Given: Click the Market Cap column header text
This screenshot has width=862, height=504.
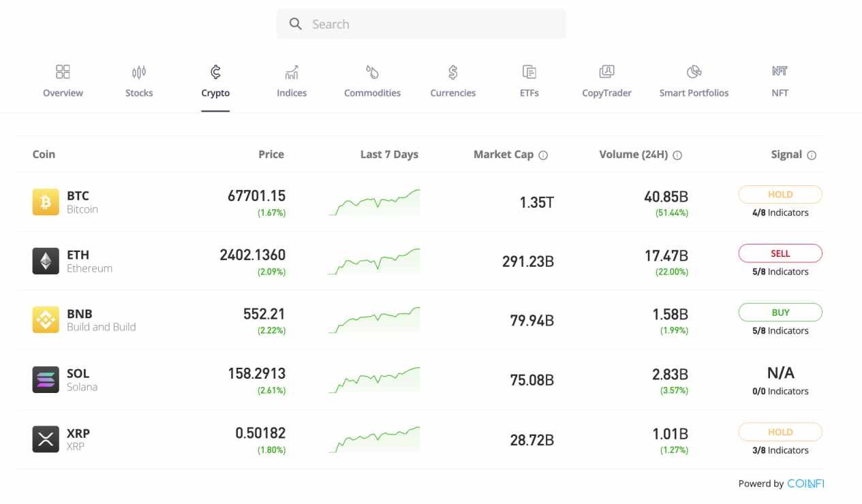Looking at the screenshot, I should pos(504,155).
